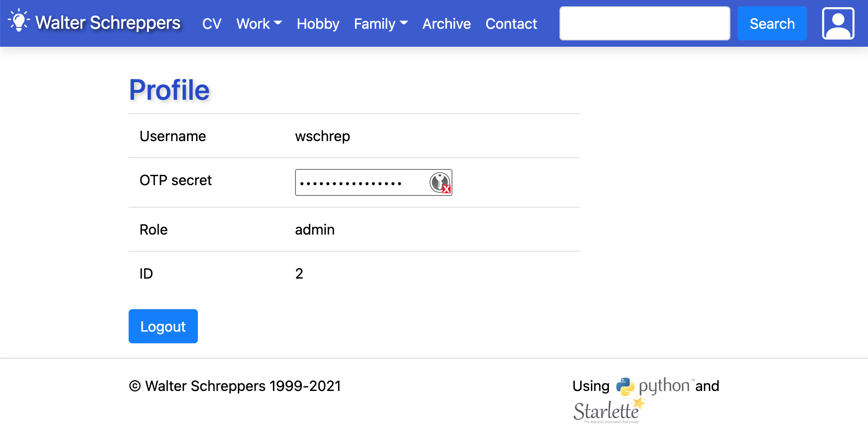Click the KeePassXC key icon in OTP field

tap(440, 182)
